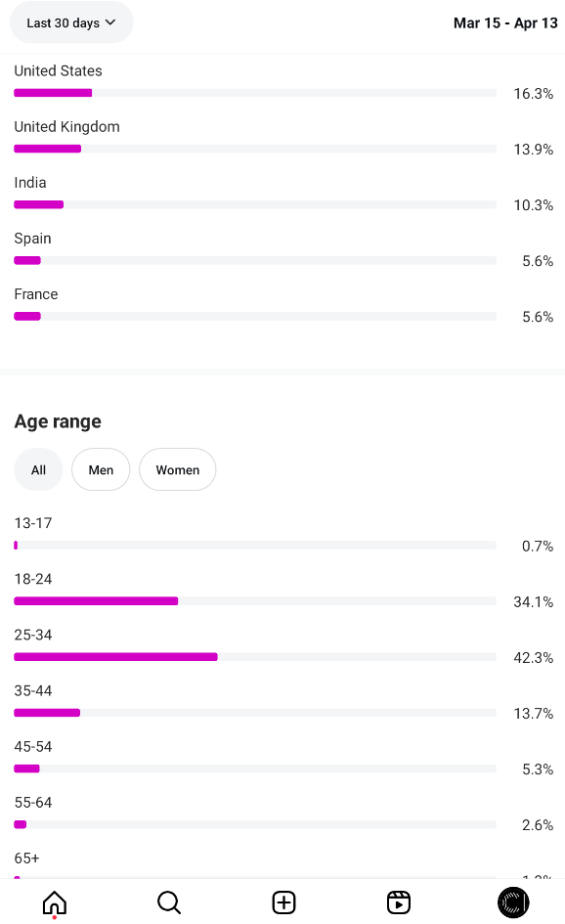Screen dimensions: 565x924
Task: Select the United States country row
Action: coord(283,82)
